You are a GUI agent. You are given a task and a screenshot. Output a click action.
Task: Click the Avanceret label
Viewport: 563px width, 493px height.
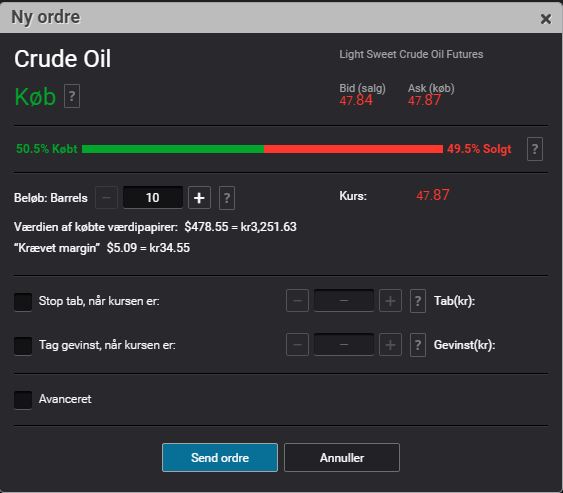click(x=65, y=399)
